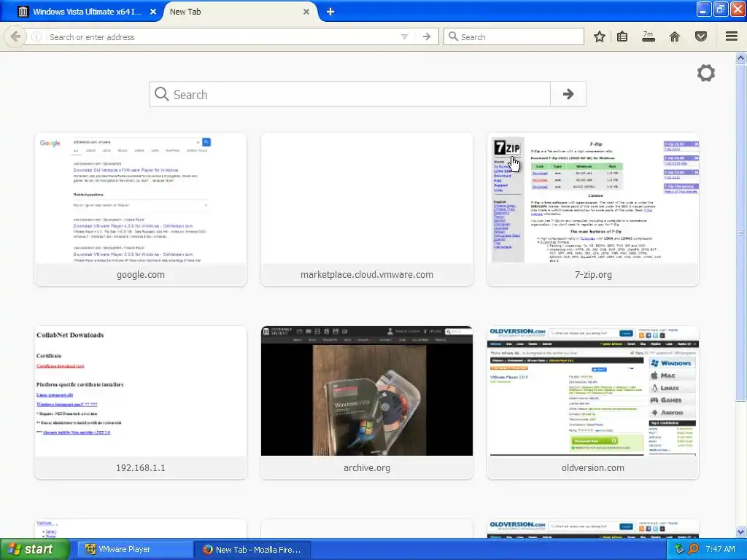747x560 pixels.
Task: Click the new tab page search field
Action: pyautogui.click(x=349, y=94)
